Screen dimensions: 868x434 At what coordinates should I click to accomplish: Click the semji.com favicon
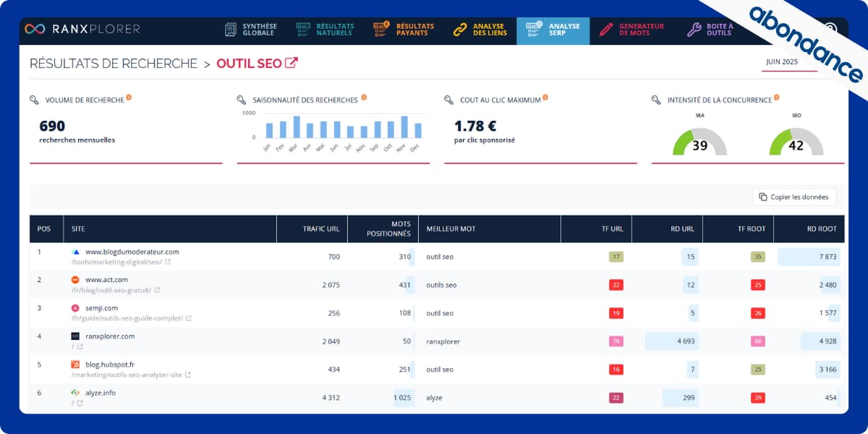75,308
